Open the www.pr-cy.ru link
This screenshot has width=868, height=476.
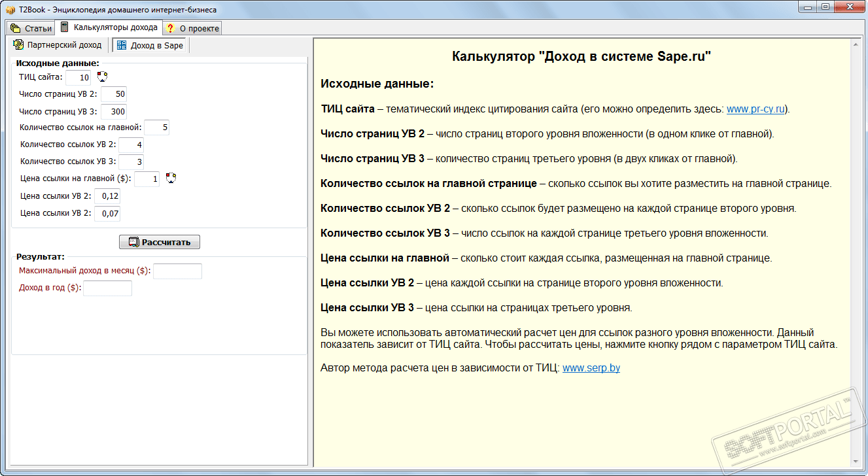(755, 109)
